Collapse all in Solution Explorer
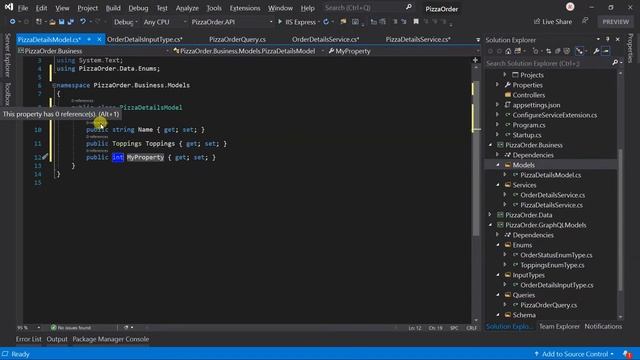Image resolution: width=640 pixels, height=360 pixels. 558,51
